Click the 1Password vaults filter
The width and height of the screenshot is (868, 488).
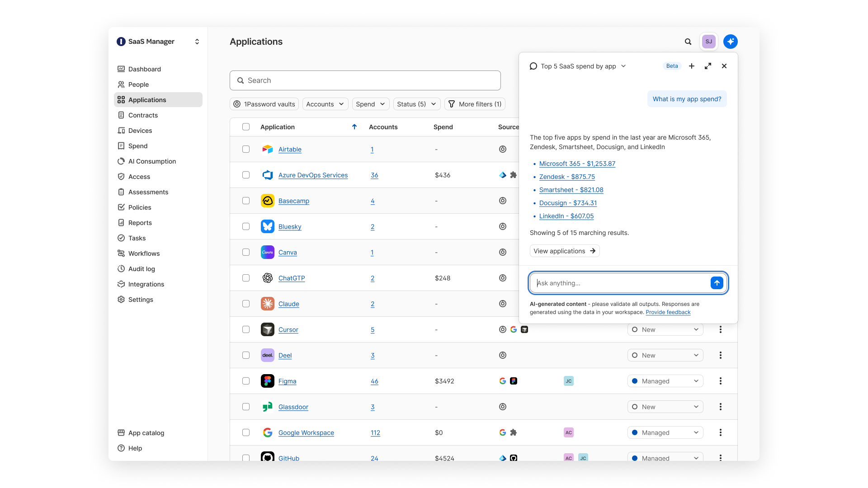click(264, 104)
